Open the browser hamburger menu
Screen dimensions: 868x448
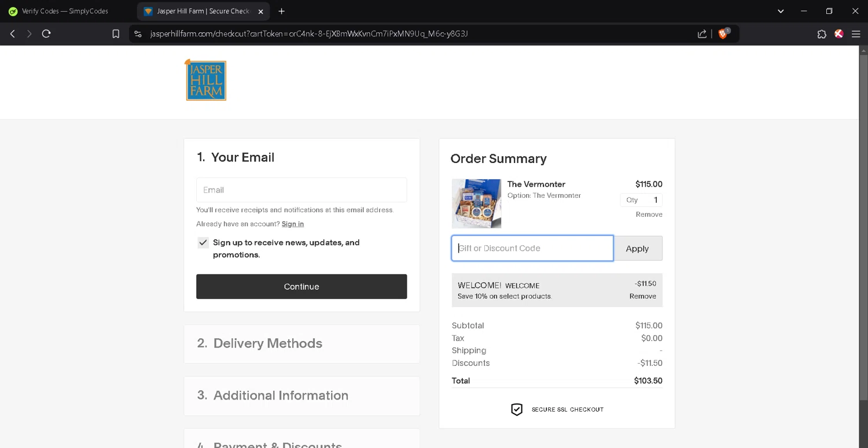(856, 34)
